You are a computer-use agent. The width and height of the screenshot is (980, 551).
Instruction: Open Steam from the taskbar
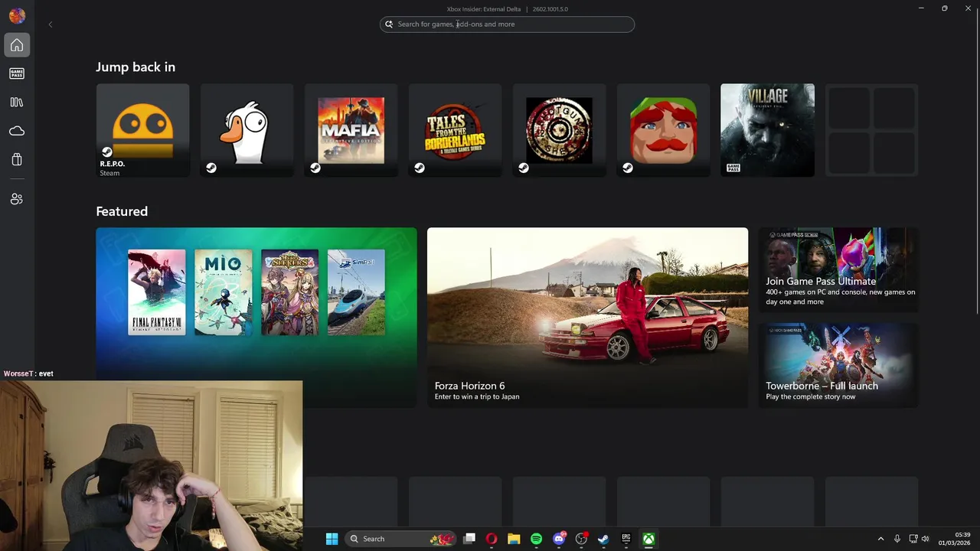pos(603,539)
